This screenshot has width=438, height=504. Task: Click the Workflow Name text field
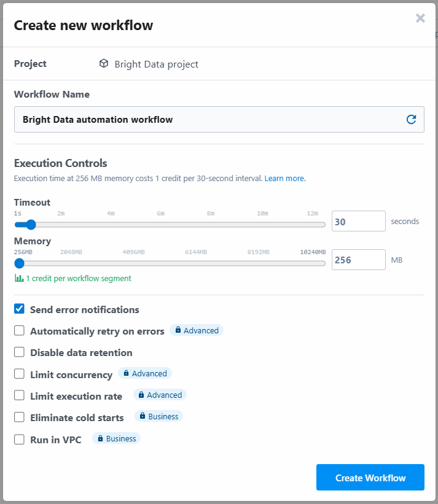click(x=219, y=120)
